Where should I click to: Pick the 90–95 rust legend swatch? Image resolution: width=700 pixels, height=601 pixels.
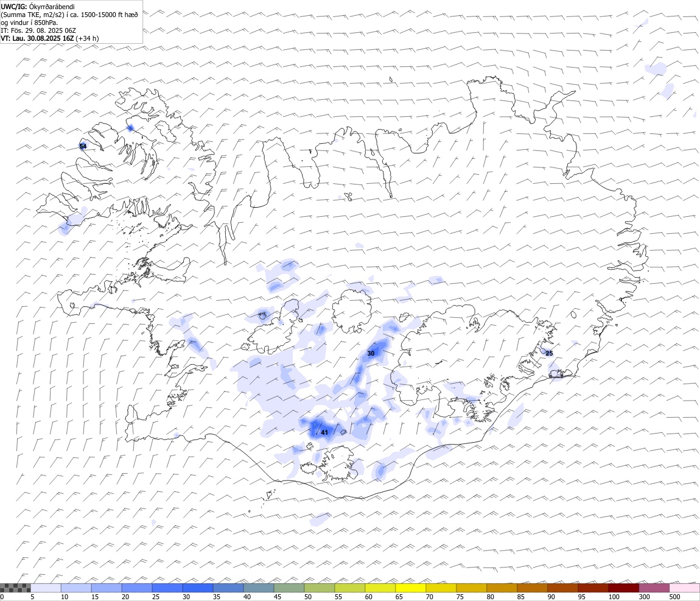tap(562, 588)
